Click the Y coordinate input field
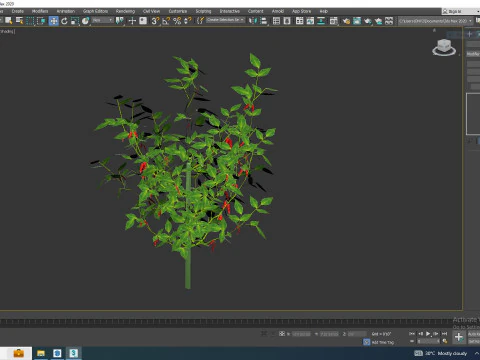 click(x=329, y=334)
